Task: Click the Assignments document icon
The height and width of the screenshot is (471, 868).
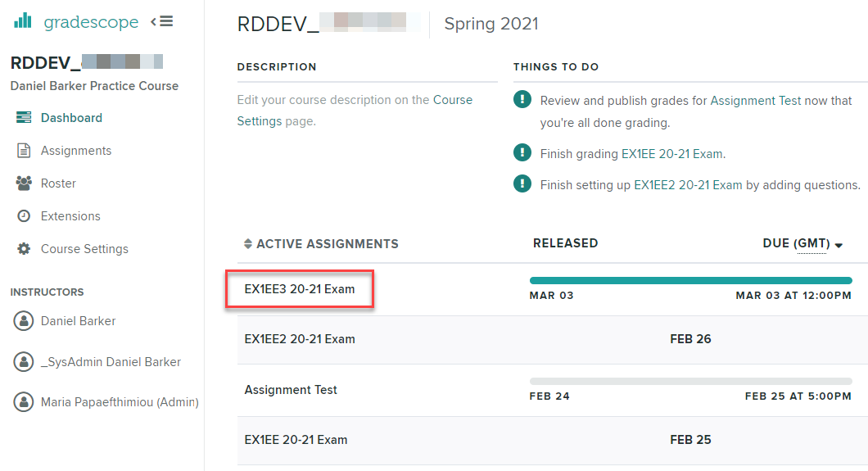Action: coord(24,151)
